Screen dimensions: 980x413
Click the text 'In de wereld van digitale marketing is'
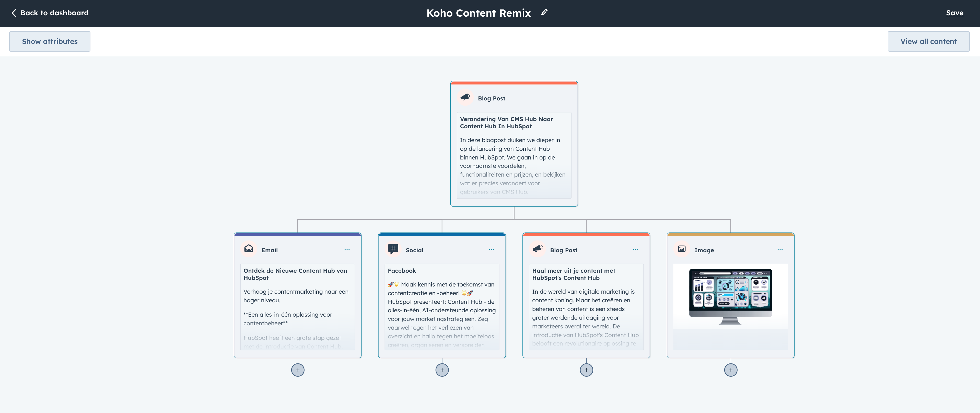[x=583, y=292]
